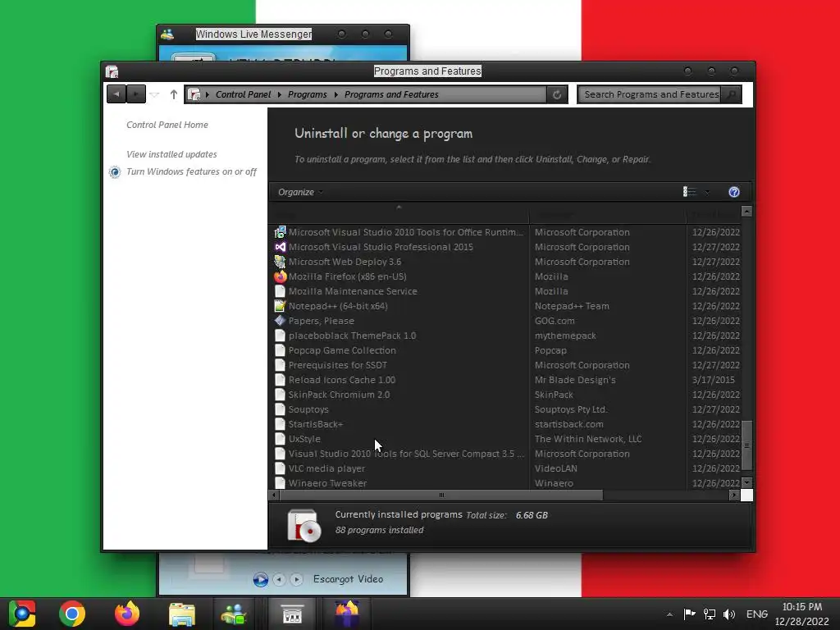Click the vertical scrollbar down arrow
This screenshot has height=630, width=840.
746,482
